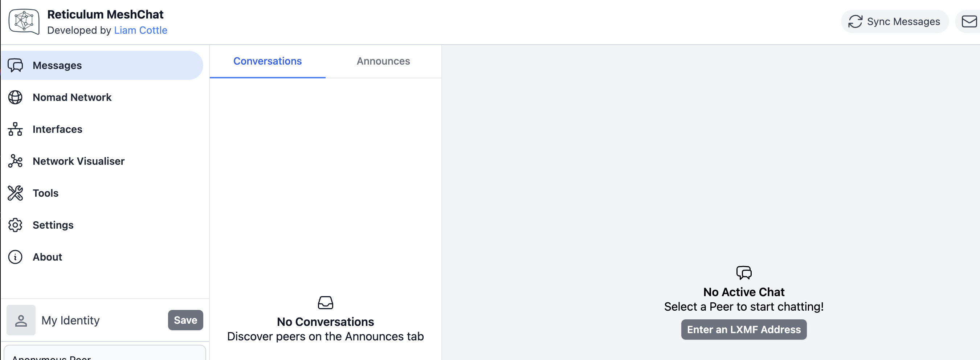The height and width of the screenshot is (360, 980).
Task: Click the Interfaces network icon
Action: pyautogui.click(x=15, y=130)
